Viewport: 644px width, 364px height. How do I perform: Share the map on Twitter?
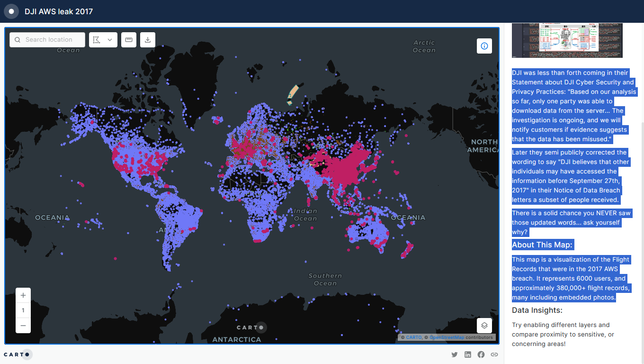tap(455, 355)
